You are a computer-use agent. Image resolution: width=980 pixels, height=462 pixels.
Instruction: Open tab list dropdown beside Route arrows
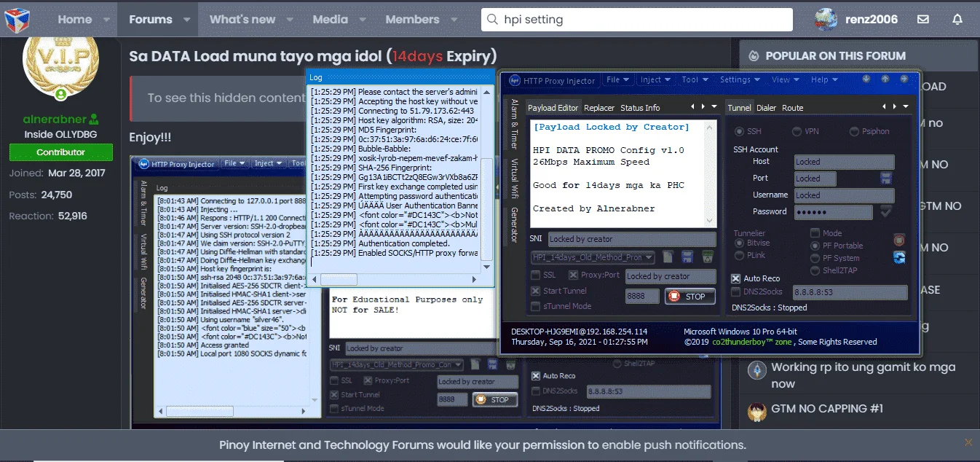(x=906, y=107)
